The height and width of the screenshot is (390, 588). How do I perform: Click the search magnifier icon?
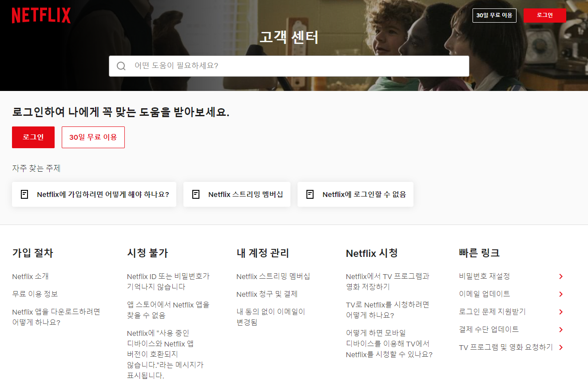(x=121, y=66)
